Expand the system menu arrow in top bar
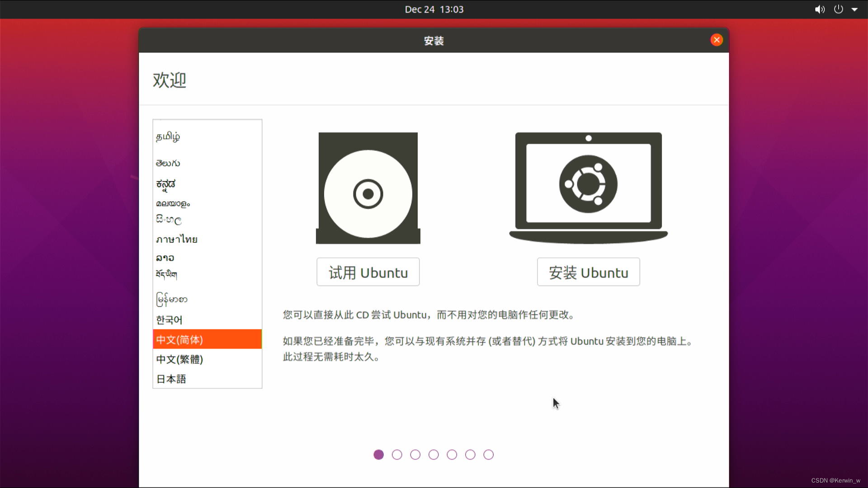868x488 pixels. pyautogui.click(x=854, y=9)
